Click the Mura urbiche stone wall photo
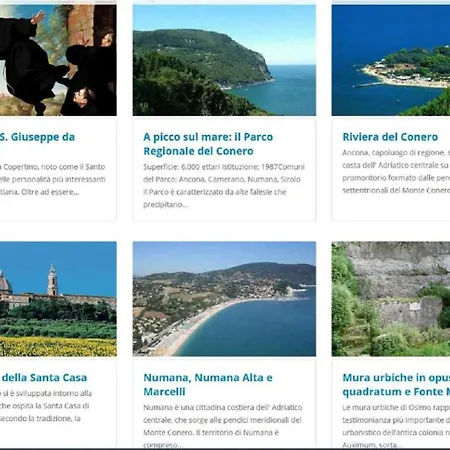The height and width of the screenshot is (450, 450). pyautogui.click(x=391, y=299)
